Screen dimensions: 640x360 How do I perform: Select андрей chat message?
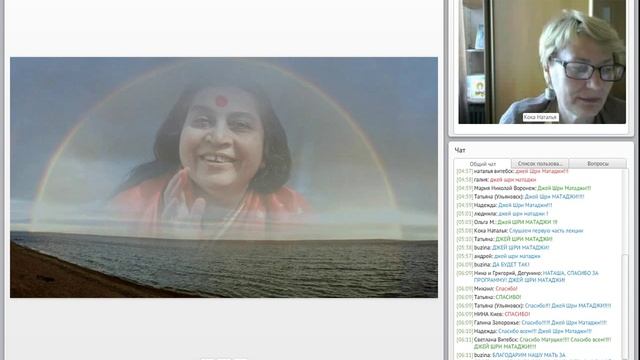(498, 256)
